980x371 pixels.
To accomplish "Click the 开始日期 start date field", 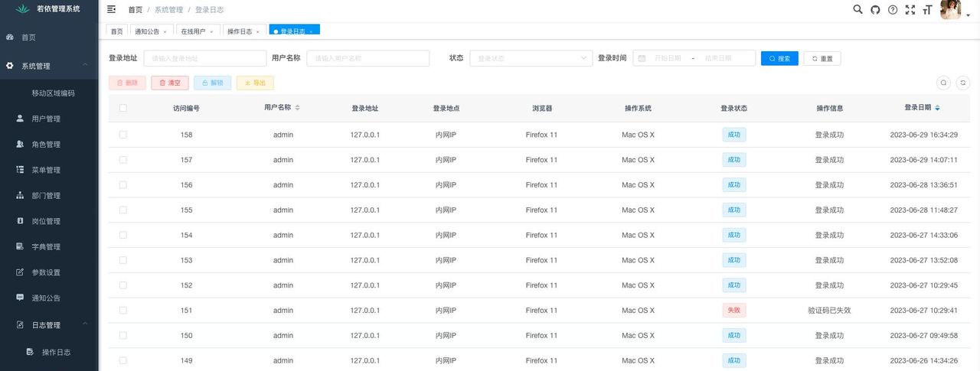I will (667, 58).
